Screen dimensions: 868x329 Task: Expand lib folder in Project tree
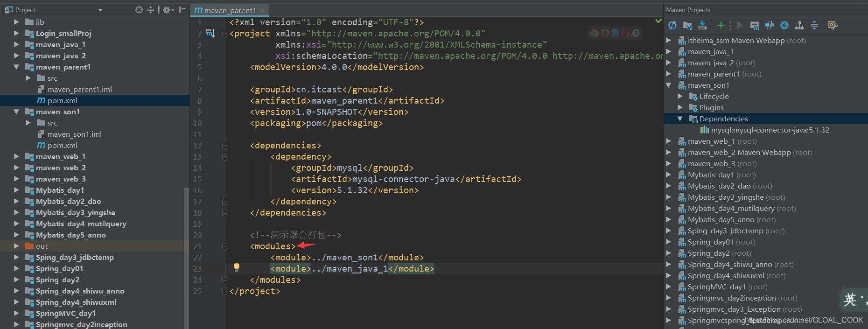coord(16,22)
